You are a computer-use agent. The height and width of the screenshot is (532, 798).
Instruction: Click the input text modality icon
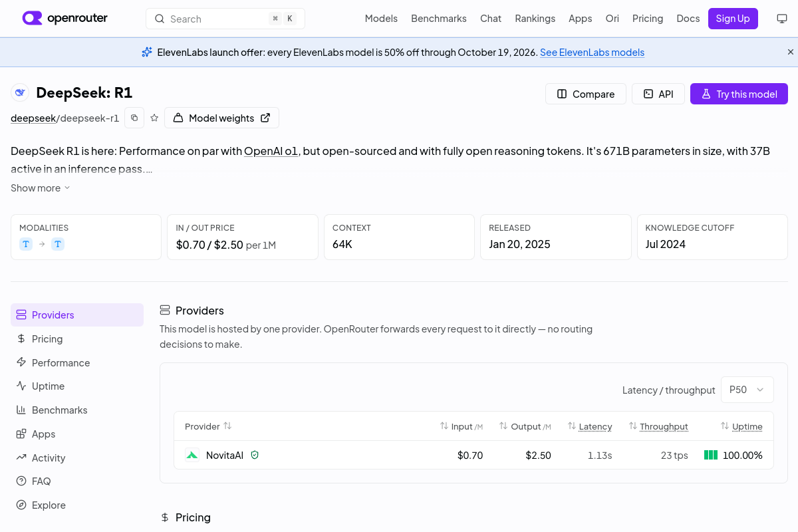[26, 244]
